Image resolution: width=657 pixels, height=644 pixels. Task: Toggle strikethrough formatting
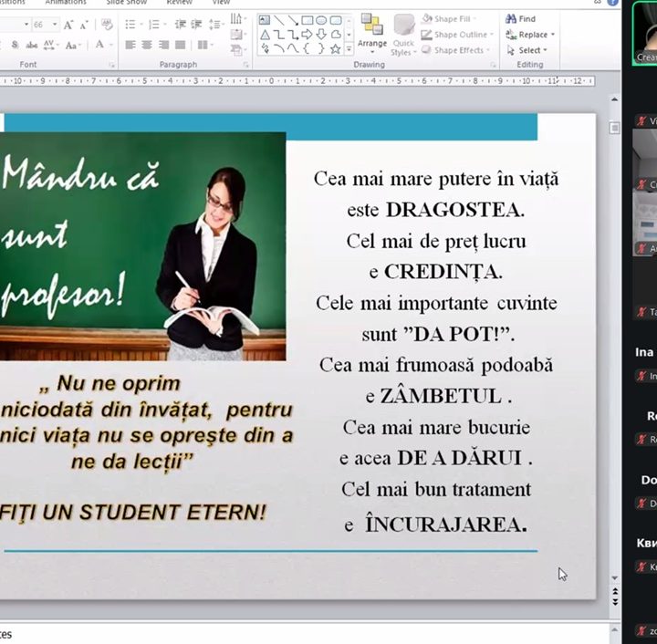click(33, 45)
